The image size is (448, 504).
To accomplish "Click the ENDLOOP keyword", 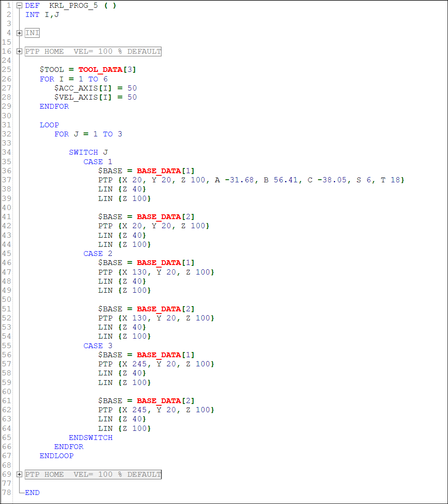I will [x=57, y=456].
